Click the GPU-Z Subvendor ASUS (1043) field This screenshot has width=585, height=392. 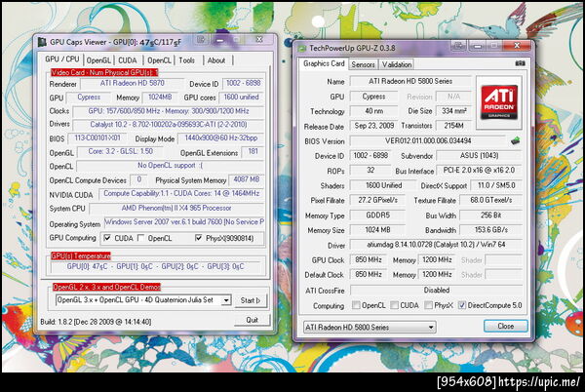point(479,155)
